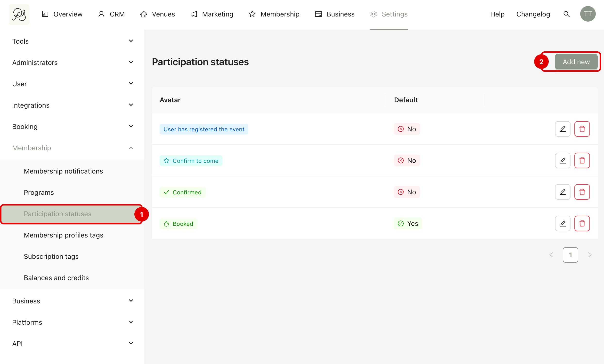Go to next pagination page arrow
This screenshot has height=364, width=604.
coord(590,255)
